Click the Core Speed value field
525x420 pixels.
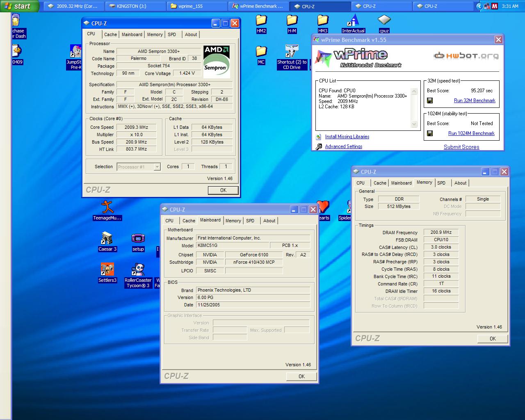click(x=137, y=127)
